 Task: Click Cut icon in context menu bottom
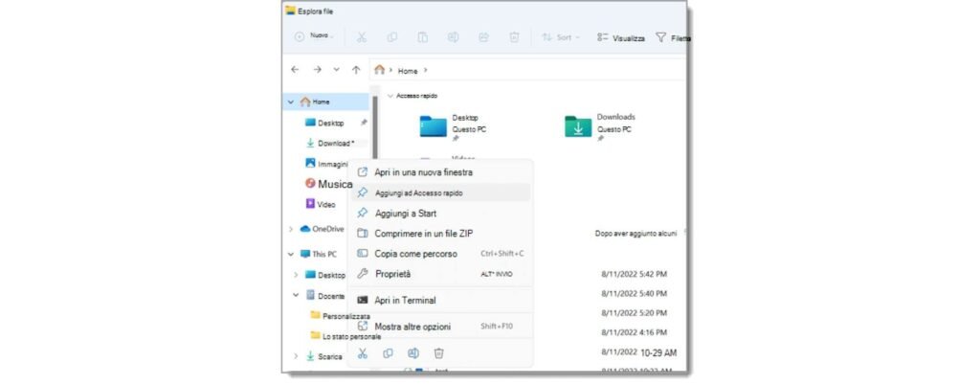(363, 353)
